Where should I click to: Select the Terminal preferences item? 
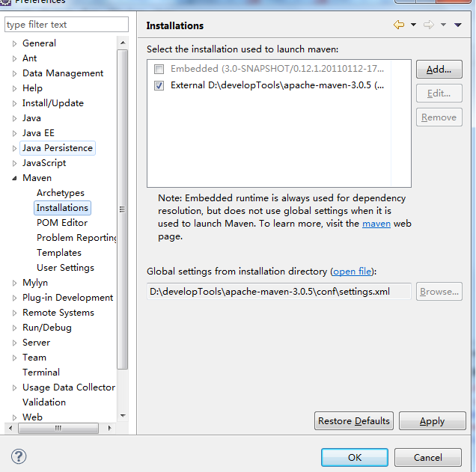click(x=41, y=373)
